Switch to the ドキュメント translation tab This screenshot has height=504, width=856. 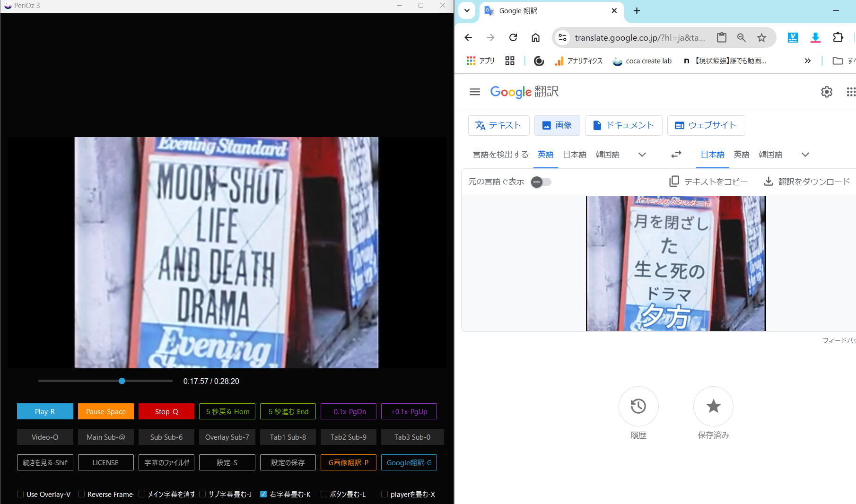point(623,125)
